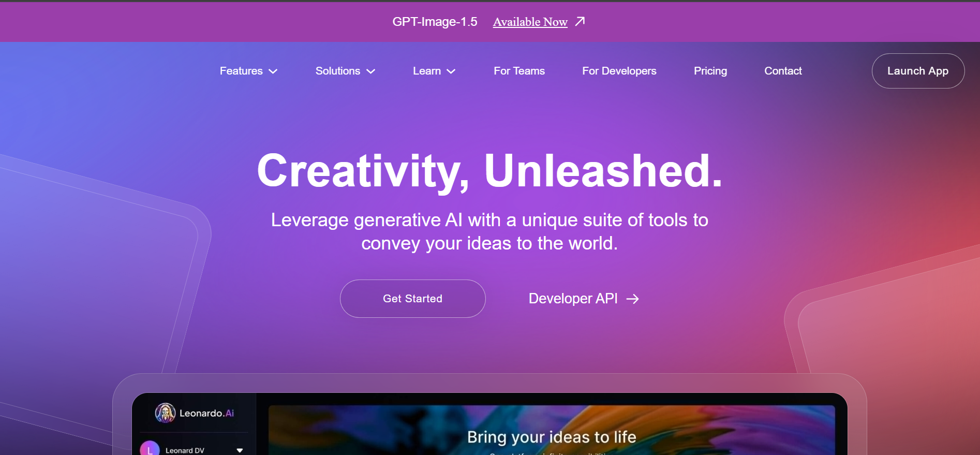This screenshot has width=980, height=455.
Task: Open the Pricing page
Action: (710, 71)
